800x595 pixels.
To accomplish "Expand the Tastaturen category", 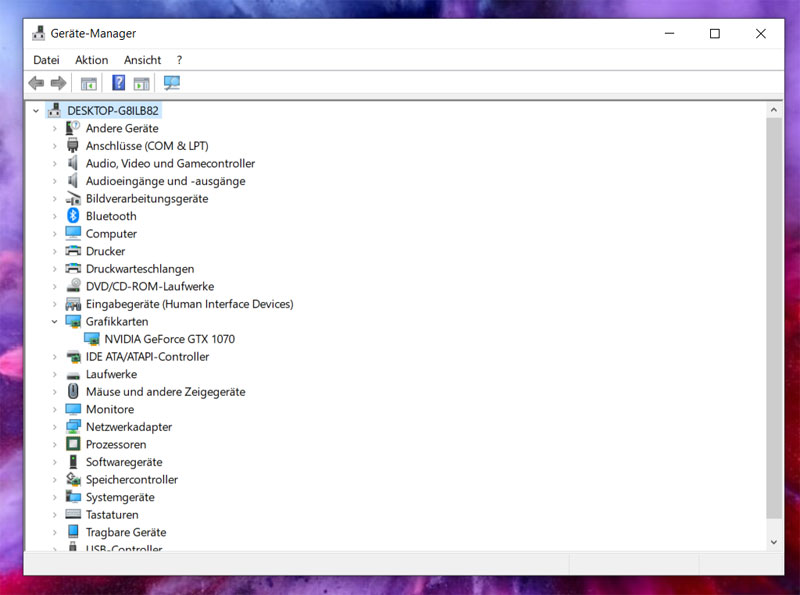I will [54, 514].
